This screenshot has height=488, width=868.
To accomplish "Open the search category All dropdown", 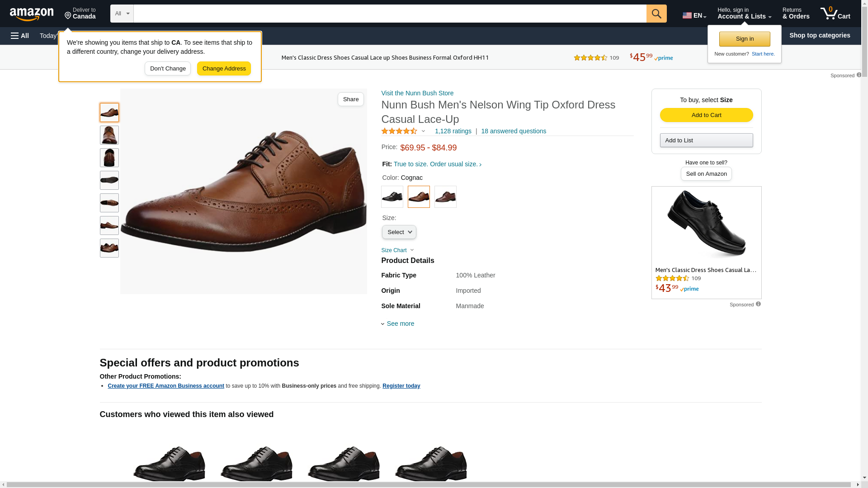I will point(122,14).
